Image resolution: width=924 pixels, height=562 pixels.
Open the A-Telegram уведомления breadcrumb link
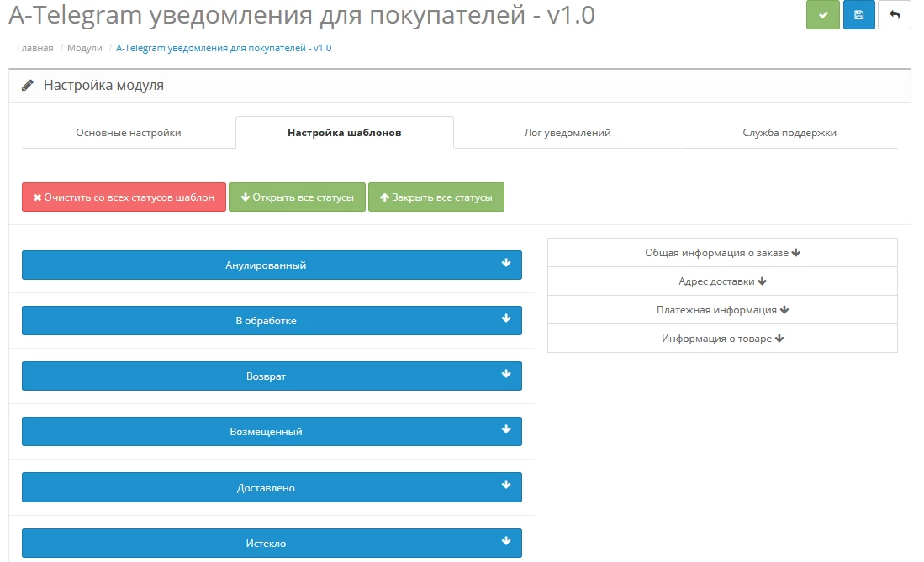point(224,48)
